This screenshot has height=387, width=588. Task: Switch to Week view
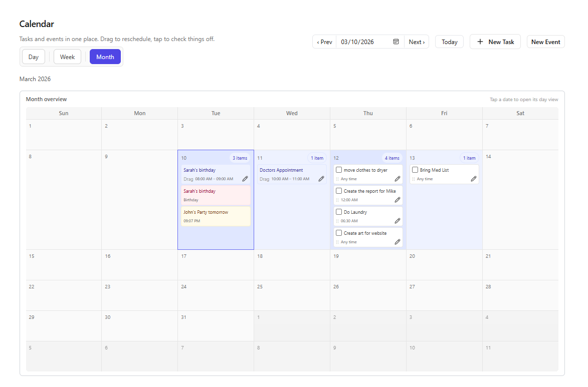tap(67, 57)
